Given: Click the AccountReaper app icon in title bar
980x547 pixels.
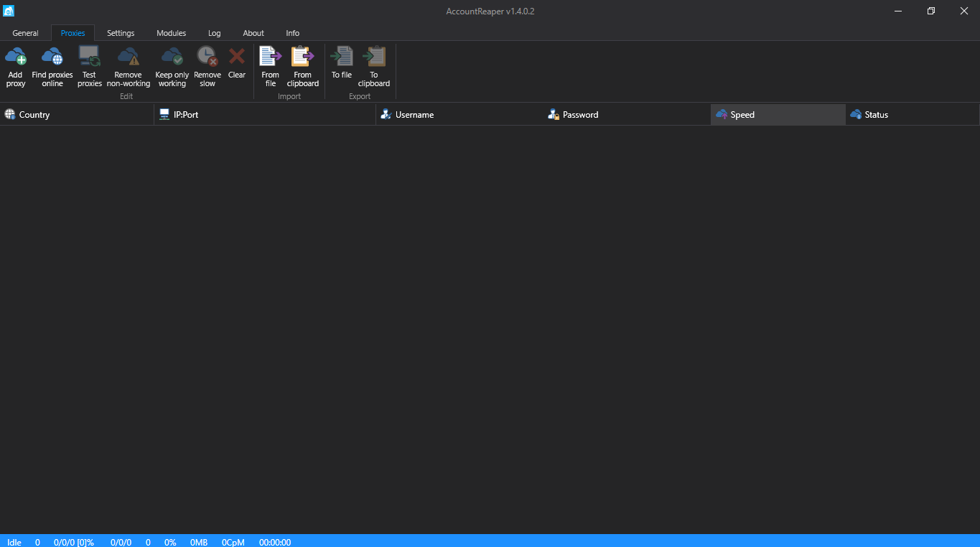Looking at the screenshot, I should pos(9,11).
